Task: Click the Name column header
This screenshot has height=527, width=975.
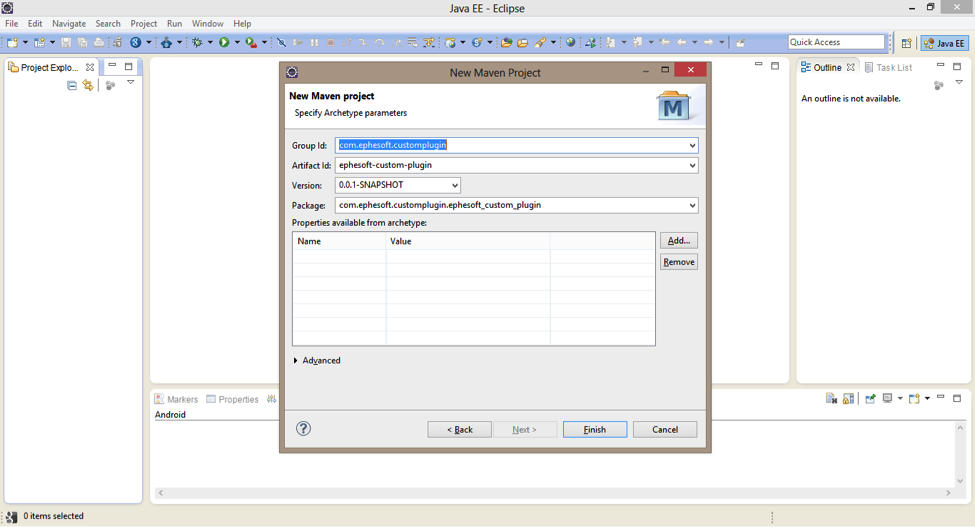Action: (339, 241)
